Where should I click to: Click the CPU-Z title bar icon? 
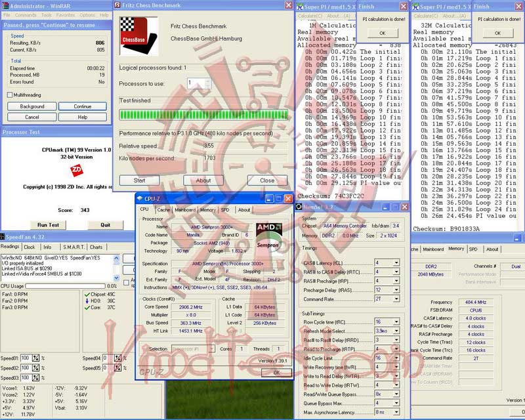pos(140,199)
